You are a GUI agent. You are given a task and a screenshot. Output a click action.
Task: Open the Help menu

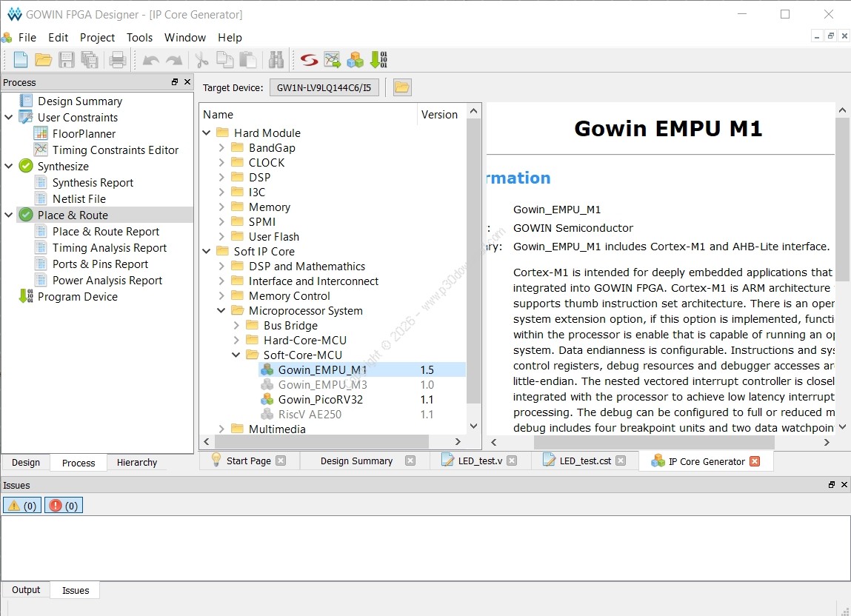tap(230, 38)
